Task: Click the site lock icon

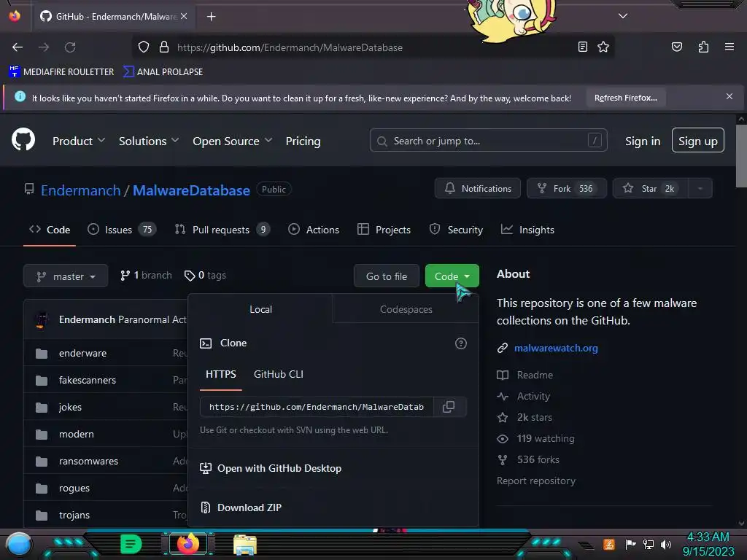Action: coord(164,47)
